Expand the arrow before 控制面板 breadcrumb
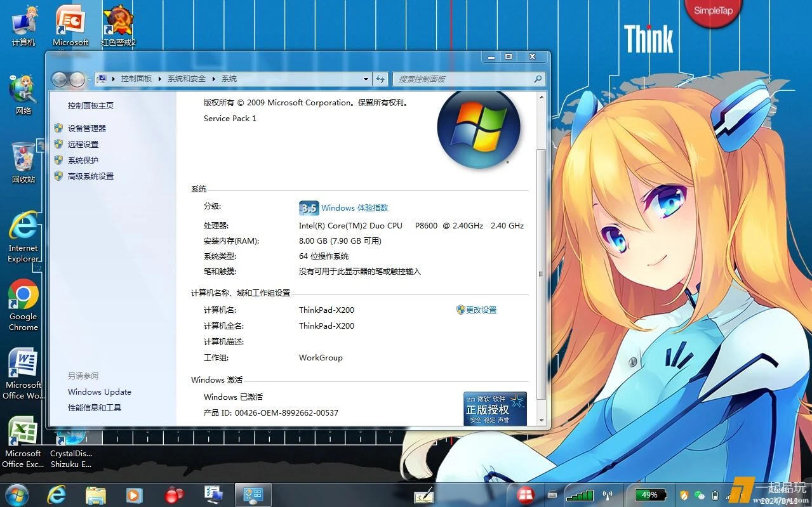Image resolution: width=812 pixels, height=507 pixels. click(x=114, y=79)
